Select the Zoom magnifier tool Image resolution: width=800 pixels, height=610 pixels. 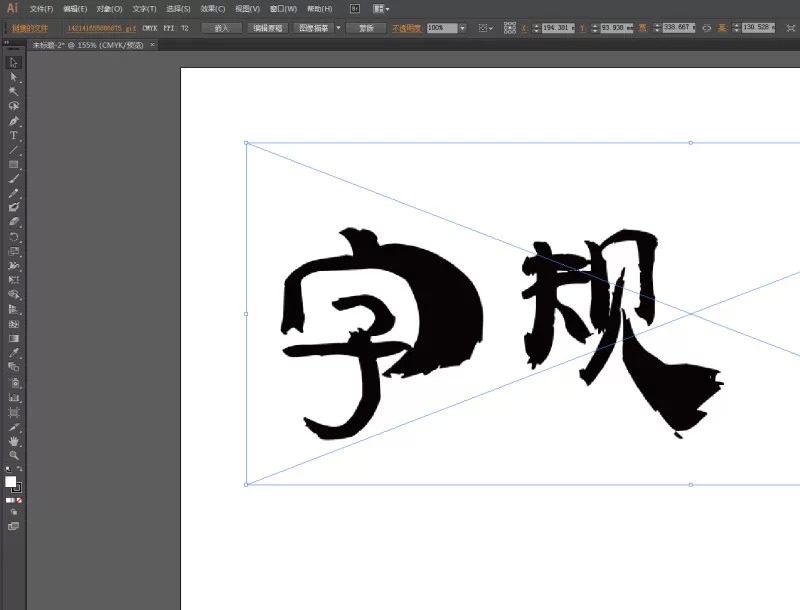point(14,455)
